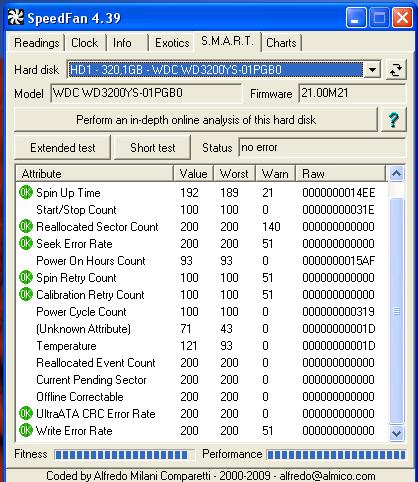Click the scroll up arrow of attribute list

coord(396,173)
